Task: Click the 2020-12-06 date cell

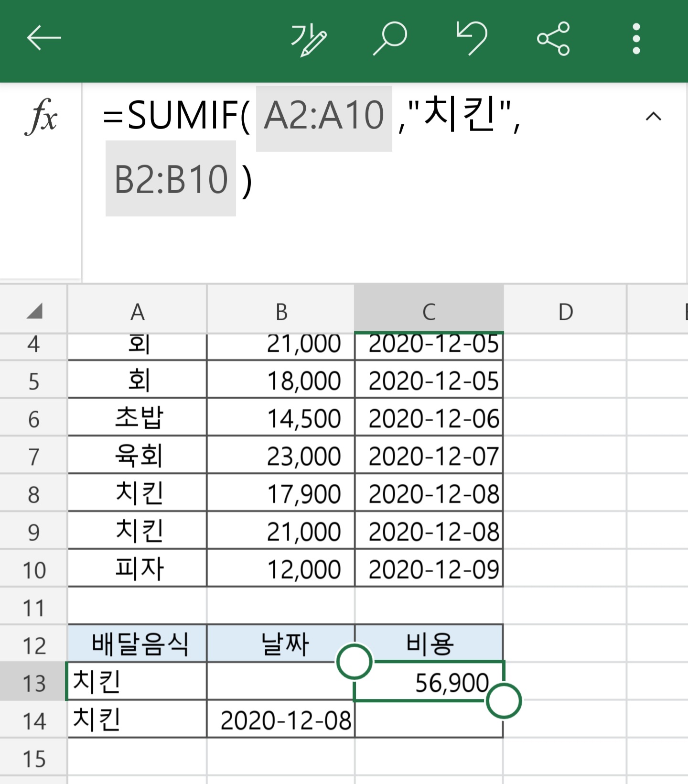Action: click(x=429, y=417)
